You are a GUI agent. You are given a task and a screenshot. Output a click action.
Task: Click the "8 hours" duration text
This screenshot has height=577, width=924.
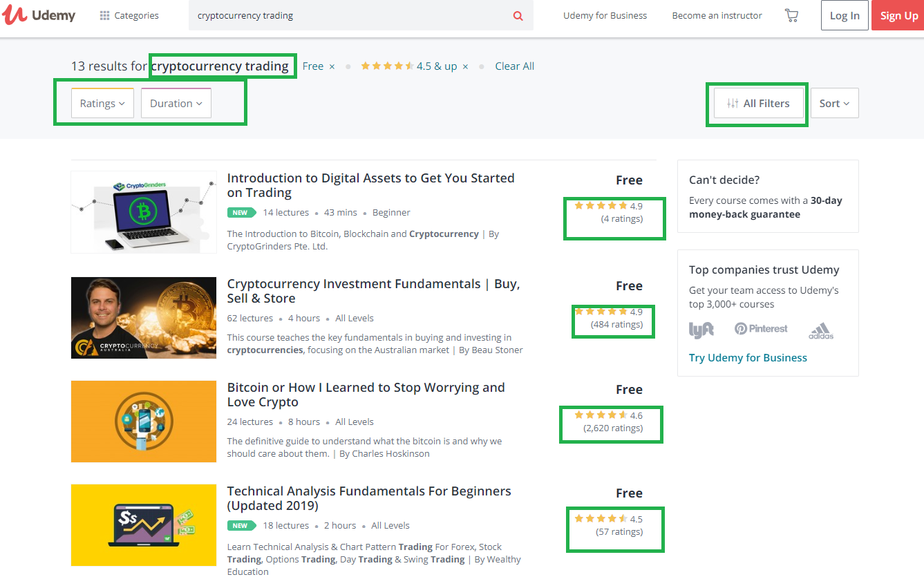pyautogui.click(x=304, y=422)
